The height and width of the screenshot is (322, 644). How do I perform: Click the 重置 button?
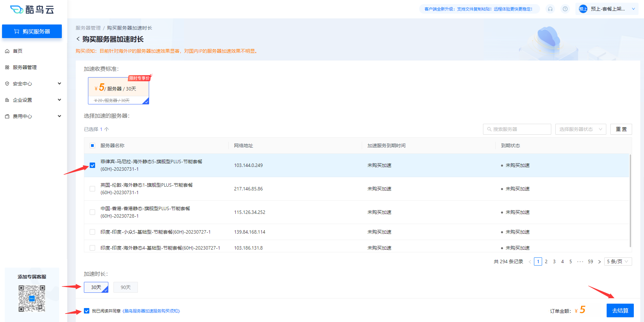(621, 129)
